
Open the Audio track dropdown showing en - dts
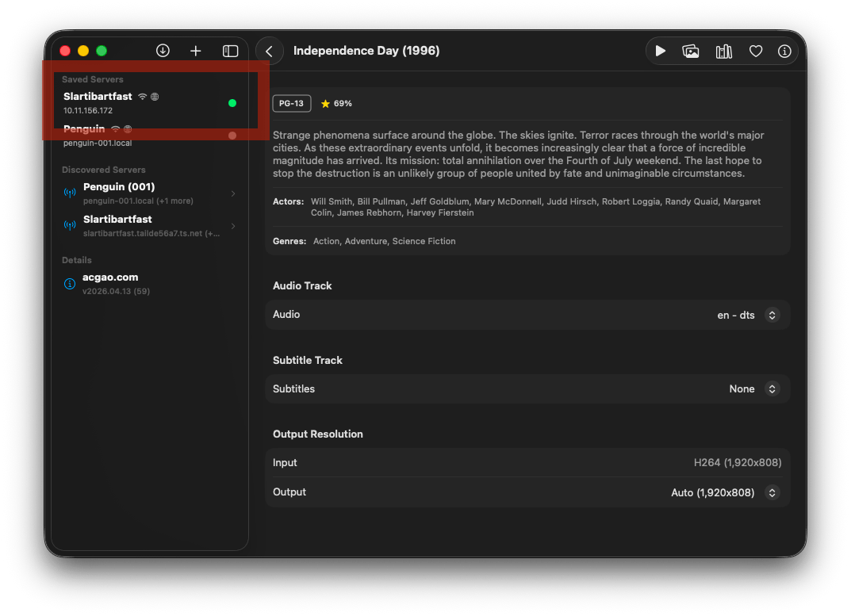point(747,315)
